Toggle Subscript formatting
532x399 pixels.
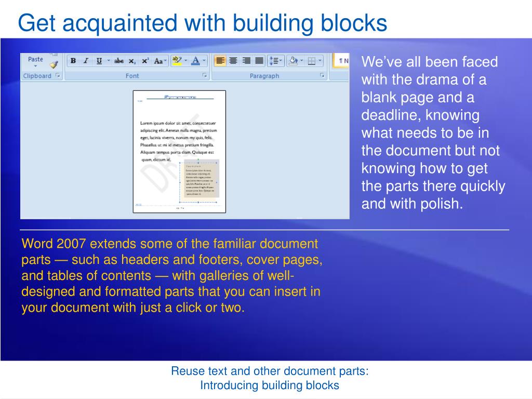pyautogui.click(x=132, y=61)
